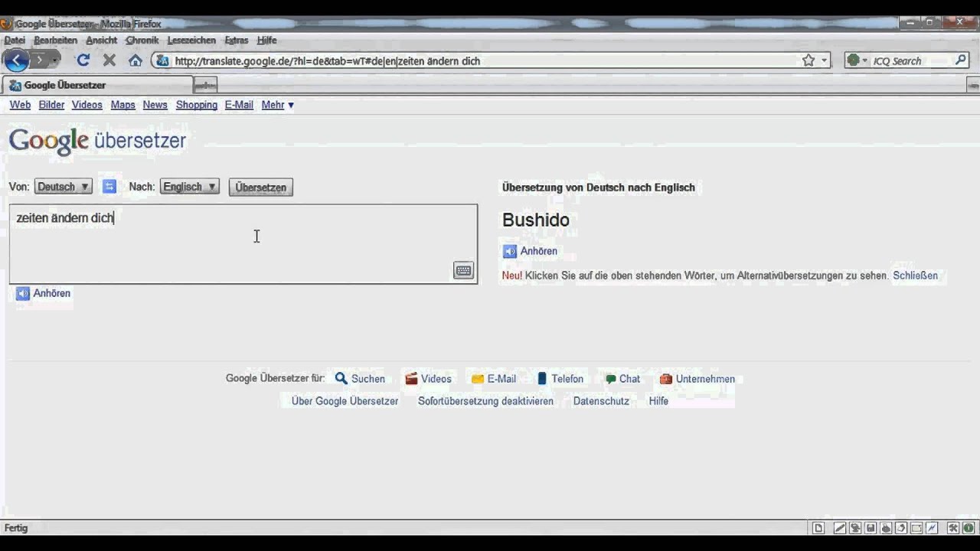The width and height of the screenshot is (980, 551).
Task: Click Schließen to dismiss the hint
Action: 915,275
